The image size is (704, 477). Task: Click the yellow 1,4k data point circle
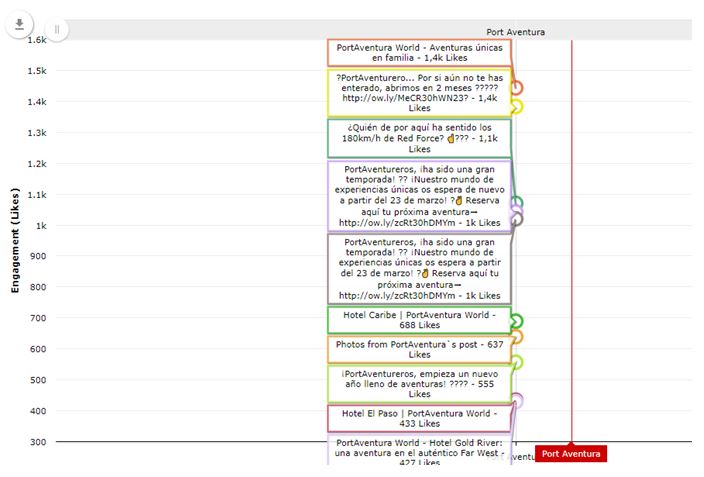(517, 107)
